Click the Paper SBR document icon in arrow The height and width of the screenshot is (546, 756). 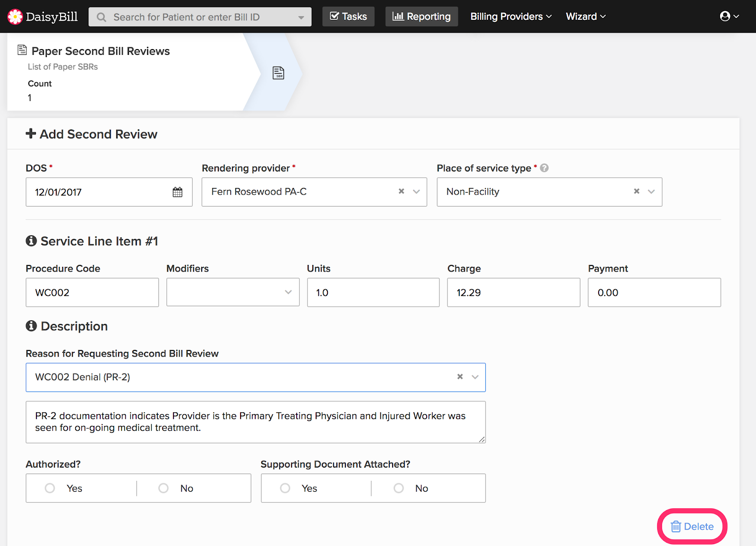pos(278,73)
